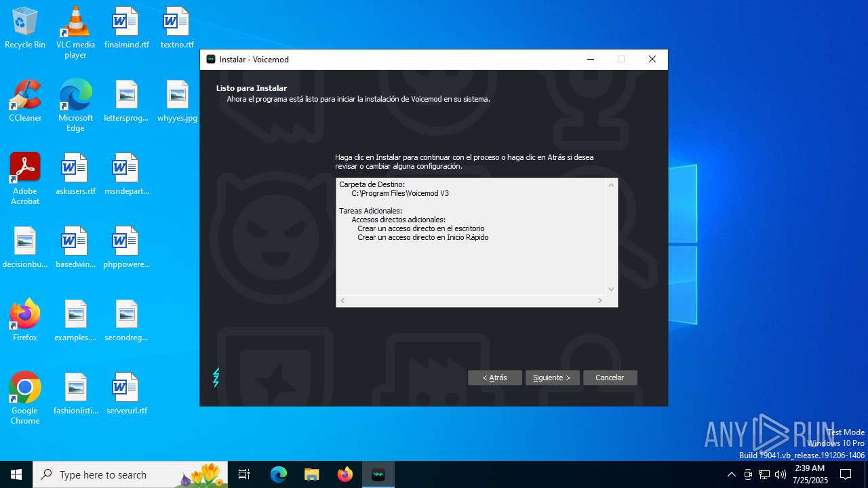868x488 pixels.
Task: Open volume control tray icon
Action: pyautogui.click(x=781, y=474)
